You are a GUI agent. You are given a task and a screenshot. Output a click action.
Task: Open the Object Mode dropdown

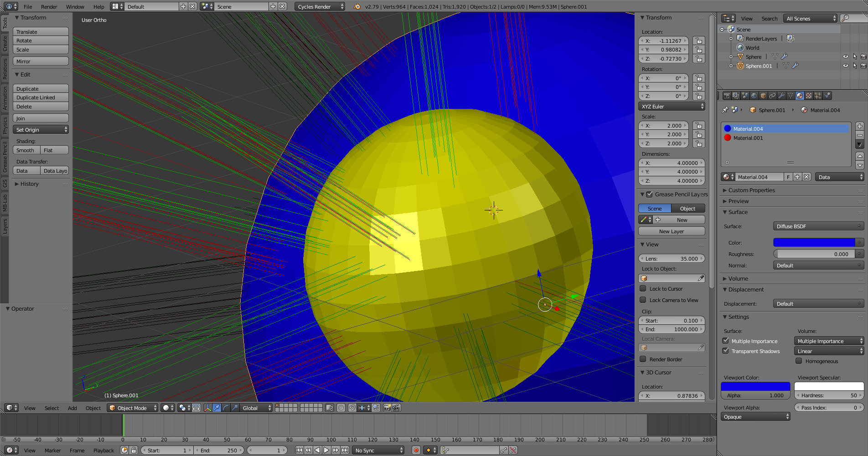pos(132,408)
